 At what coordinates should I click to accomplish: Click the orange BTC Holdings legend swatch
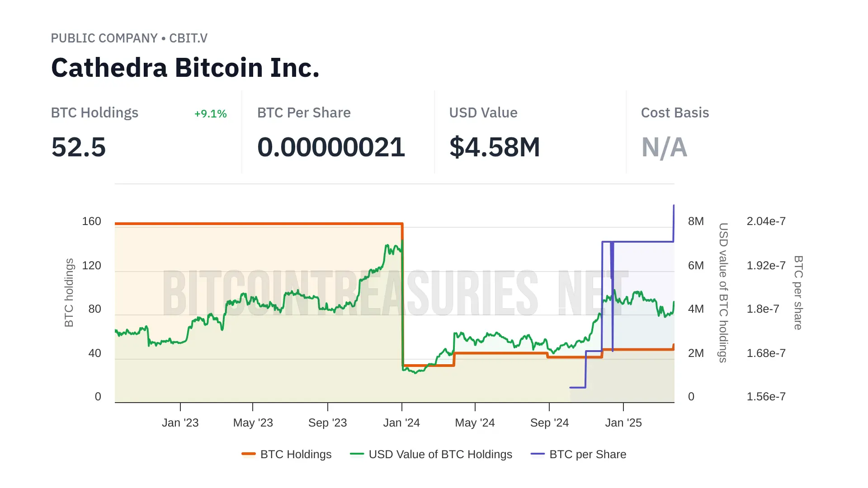pos(249,454)
